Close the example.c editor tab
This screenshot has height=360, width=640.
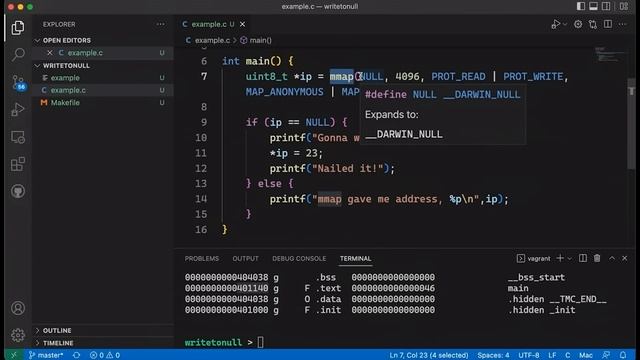coord(242,24)
